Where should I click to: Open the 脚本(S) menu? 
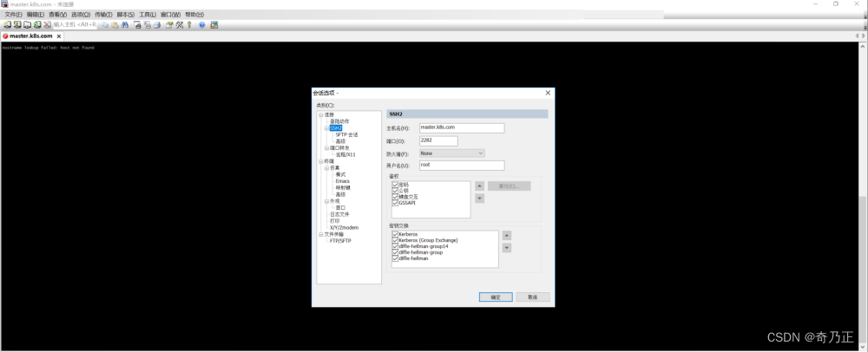[x=126, y=15]
